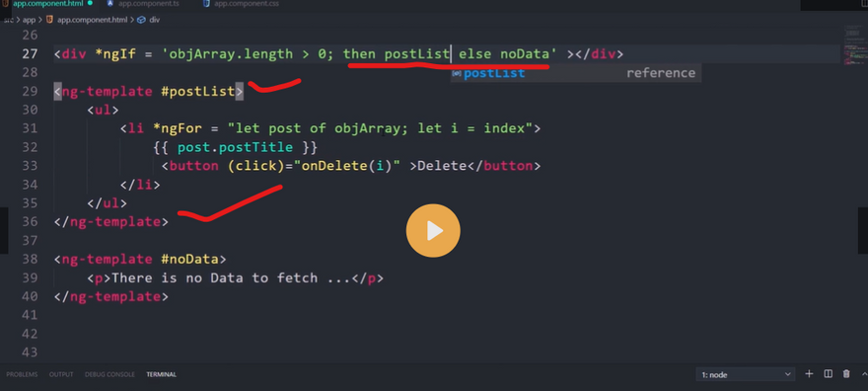Open the OUTPUT panel tab
The width and height of the screenshot is (868, 391).
(61, 375)
